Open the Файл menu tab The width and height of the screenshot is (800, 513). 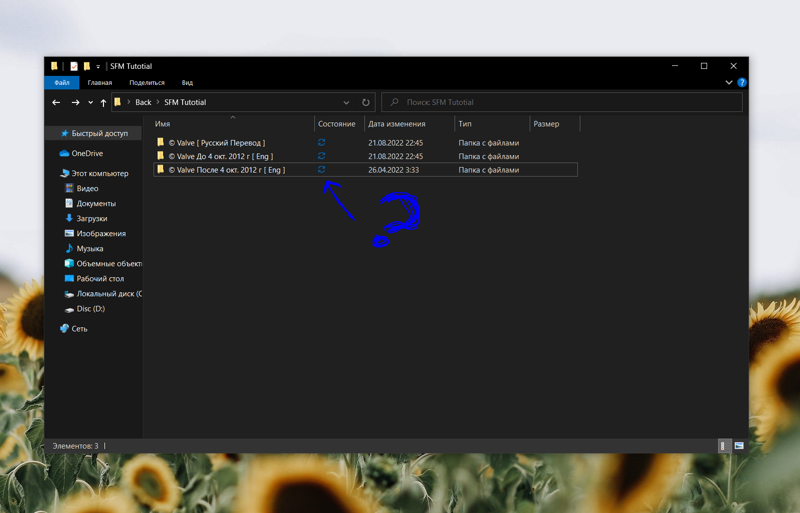(x=62, y=82)
